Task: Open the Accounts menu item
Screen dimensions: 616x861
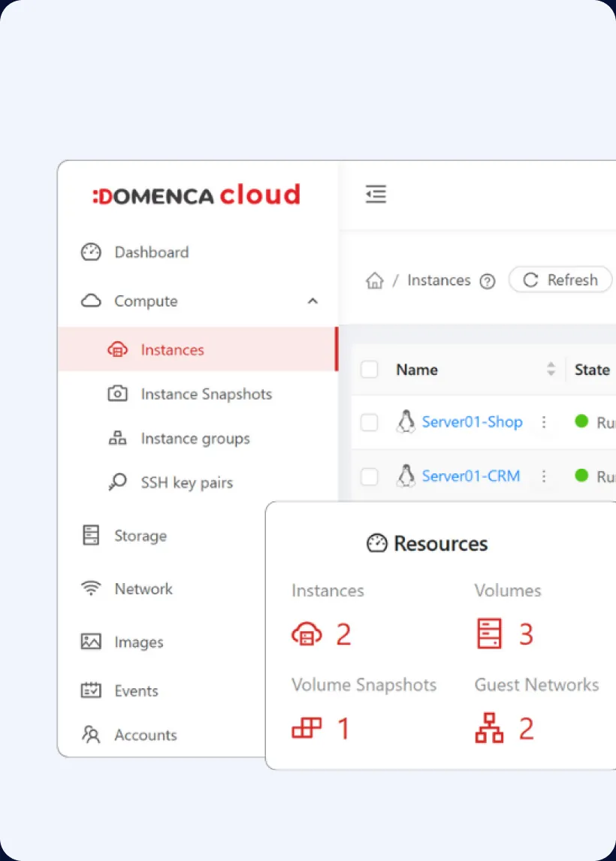Action: [x=146, y=735]
